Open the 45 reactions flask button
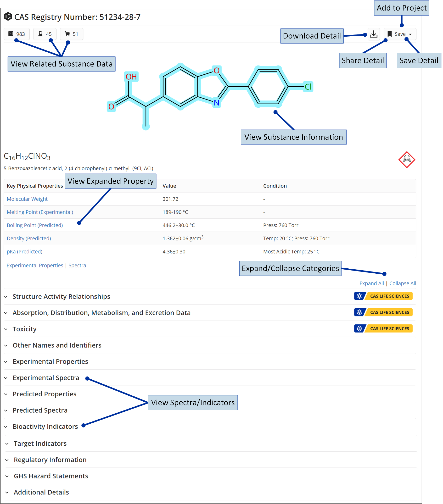443x504 pixels. tap(45, 34)
